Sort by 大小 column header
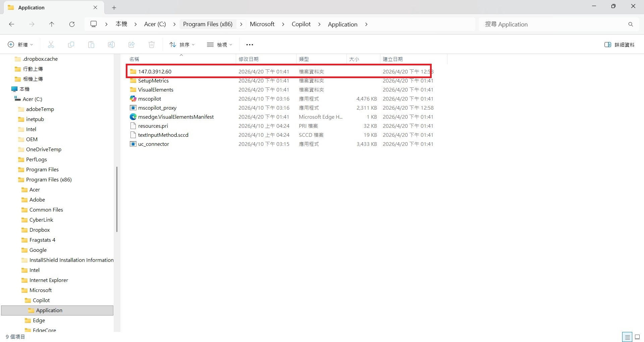The width and height of the screenshot is (644, 342). (363, 59)
